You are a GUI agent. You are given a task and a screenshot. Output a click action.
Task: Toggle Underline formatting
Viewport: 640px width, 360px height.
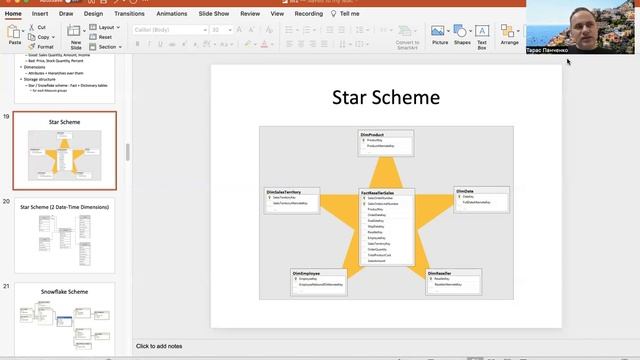(x=160, y=44)
